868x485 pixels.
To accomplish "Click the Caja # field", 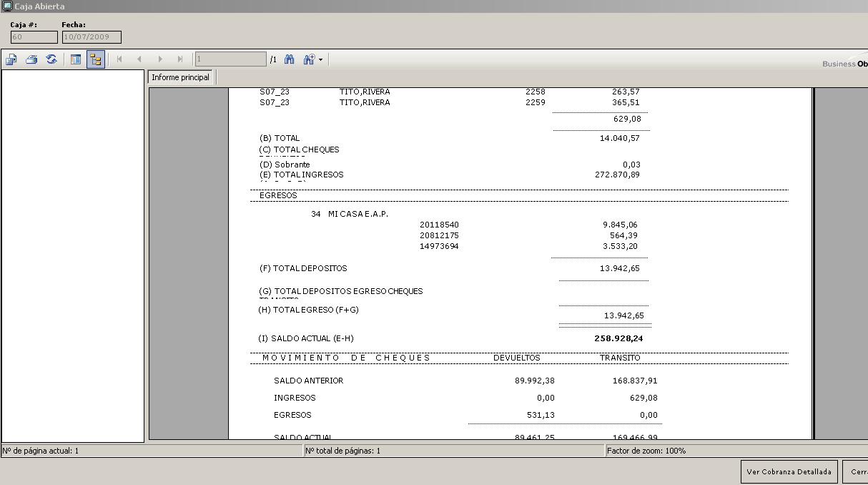I will point(34,37).
